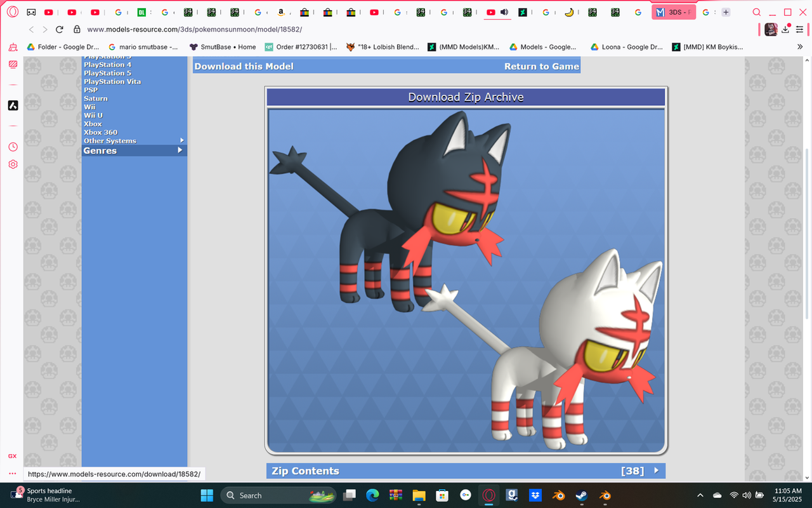Open the taskbar clock and date
This screenshot has height=508, width=812.
click(x=788, y=495)
